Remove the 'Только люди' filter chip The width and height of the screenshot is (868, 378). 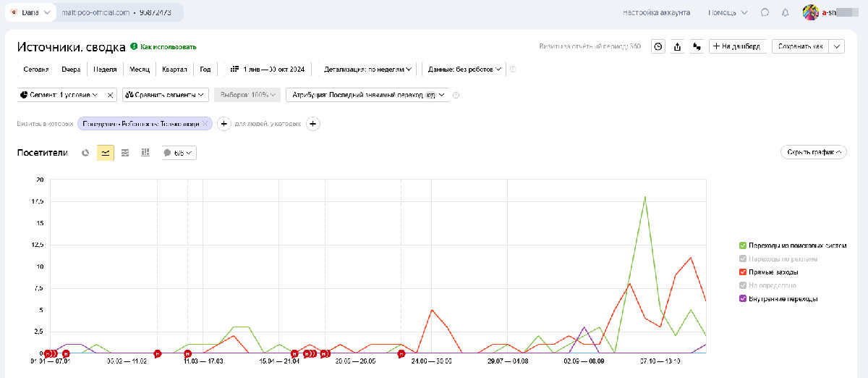click(205, 124)
